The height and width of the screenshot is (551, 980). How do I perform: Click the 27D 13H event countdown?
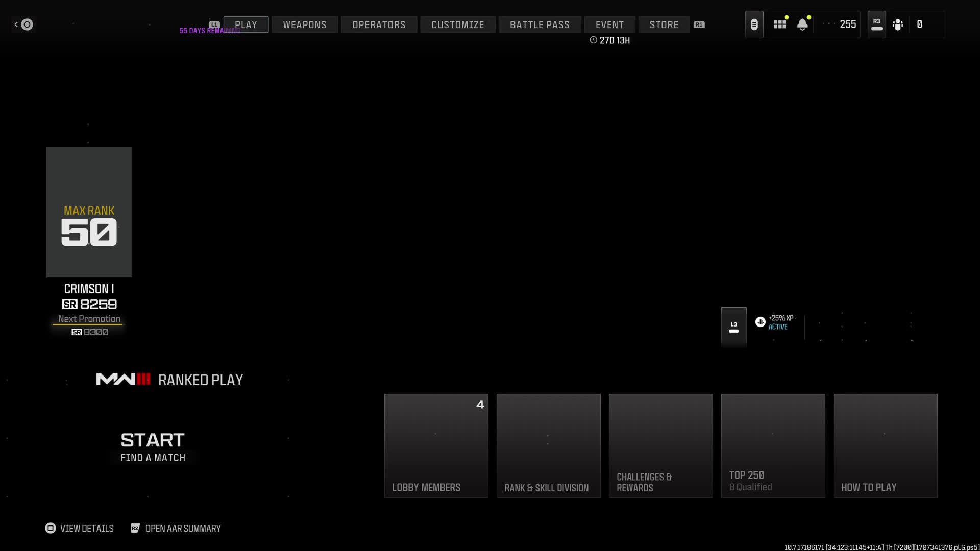coord(615,40)
